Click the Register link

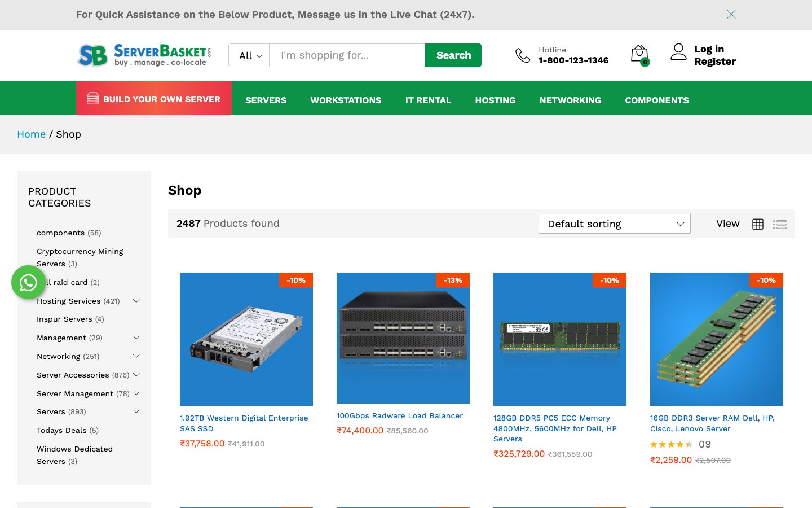[x=715, y=62]
